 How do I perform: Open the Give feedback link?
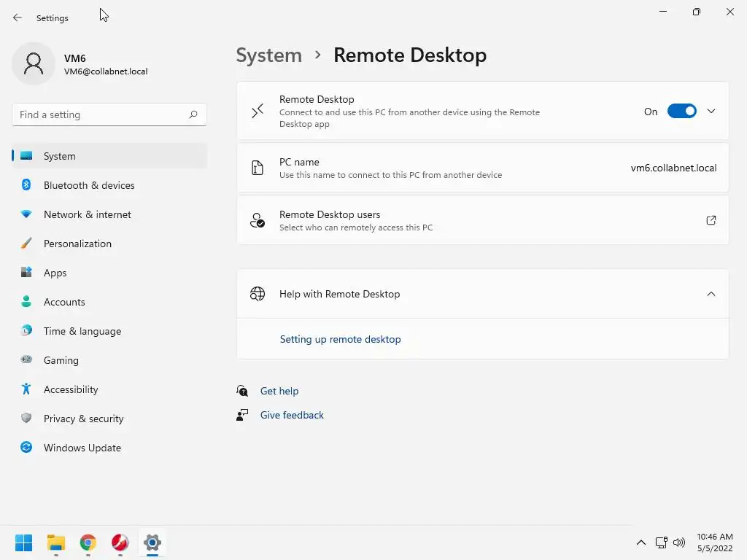(x=292, y=415)
